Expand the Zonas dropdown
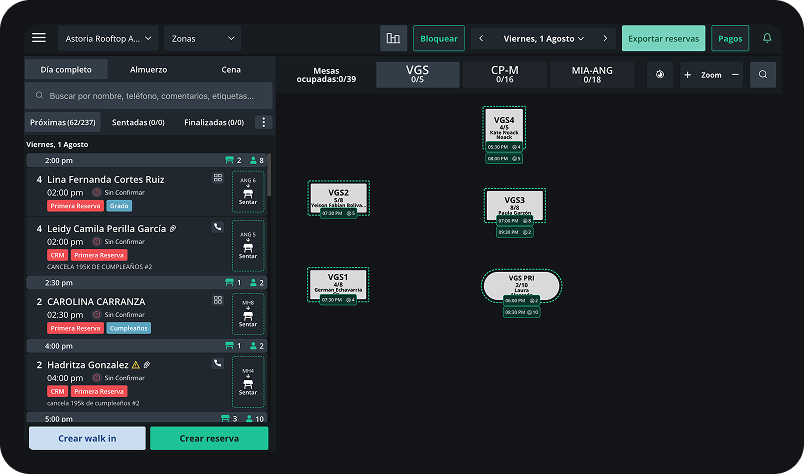This screenshot has height=474, width=804. tap(201, 39)
